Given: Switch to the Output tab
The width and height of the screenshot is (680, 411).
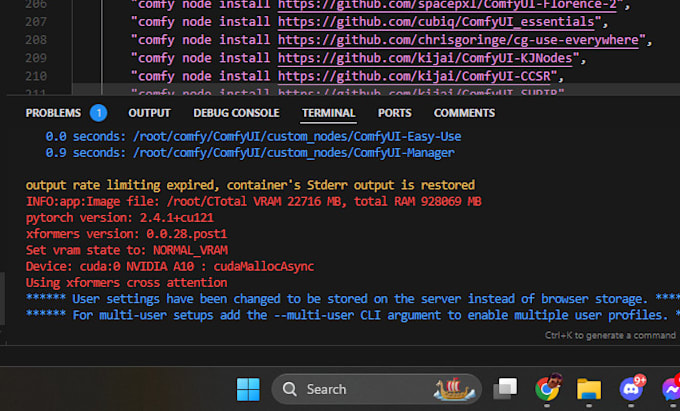Looking at the screenshot, I should pyautogui.click(x=149, y=113).
